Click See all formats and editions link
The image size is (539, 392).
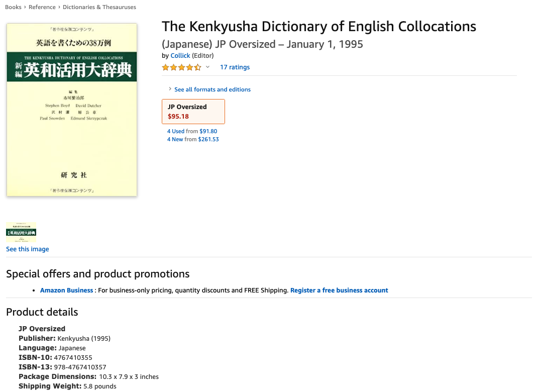(x=212, y=89)
